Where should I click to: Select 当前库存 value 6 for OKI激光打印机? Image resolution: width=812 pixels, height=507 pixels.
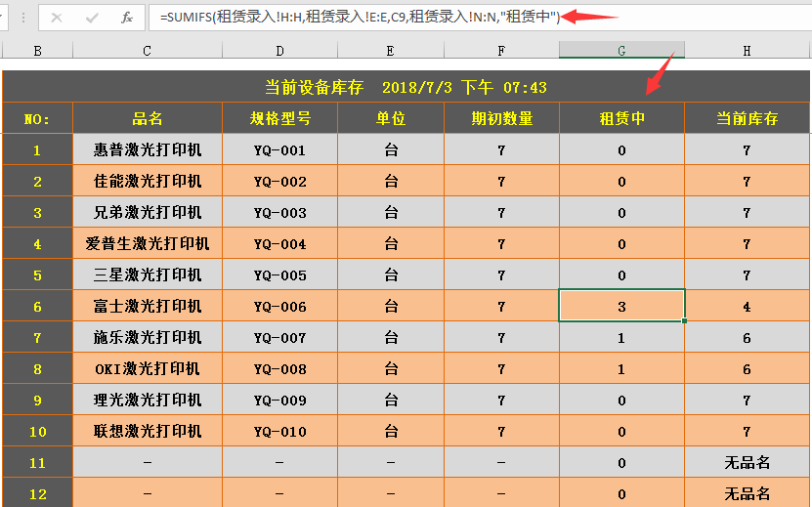click(x=747, y=368)
